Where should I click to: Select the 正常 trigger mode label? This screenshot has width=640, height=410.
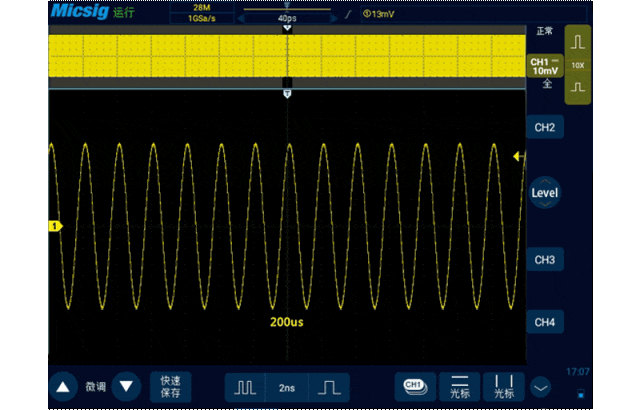pyautogui.click(x=545, y=31)
